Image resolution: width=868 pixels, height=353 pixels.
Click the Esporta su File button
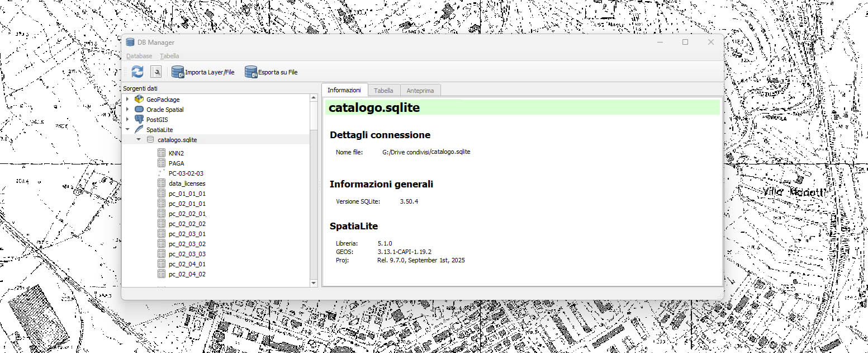[x=271, y=72]
